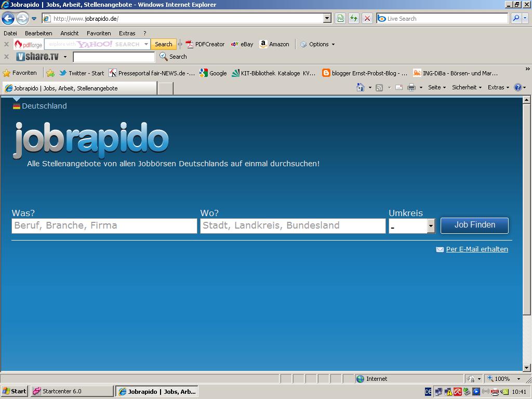Click the Add to favorites bar icon
Image resolution: width=532 pixels, height=399 pixels.
[50, 73]
